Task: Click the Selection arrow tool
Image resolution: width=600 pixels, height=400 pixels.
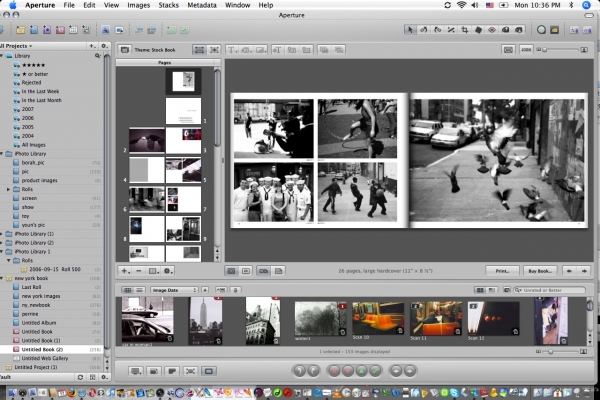Action: [x=411, y=30]
